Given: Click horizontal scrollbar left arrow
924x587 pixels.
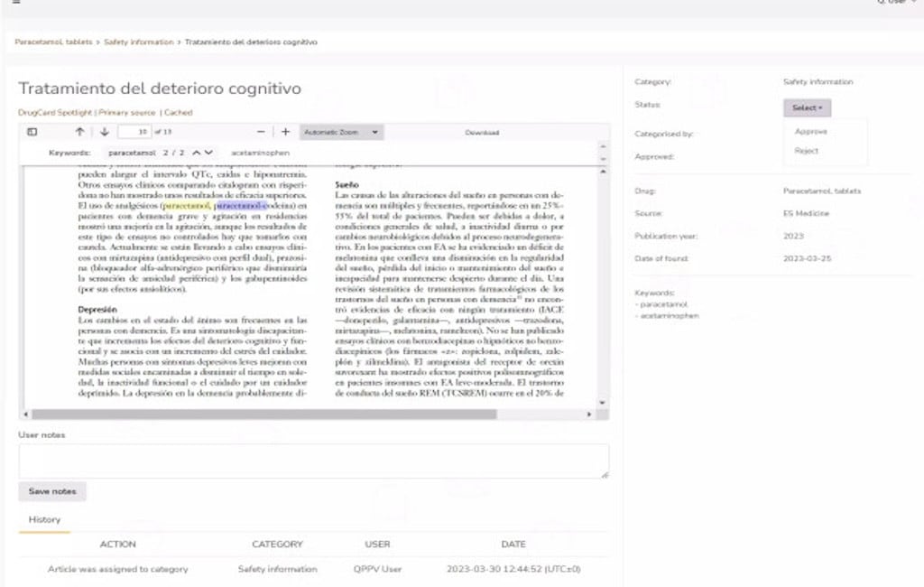Looking at the screenshot, I should tap(25, 415).
